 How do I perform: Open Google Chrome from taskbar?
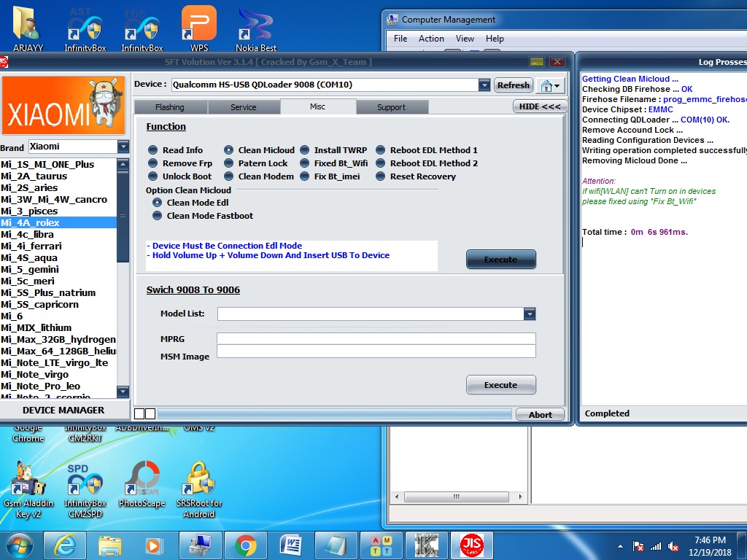[245, 545]
